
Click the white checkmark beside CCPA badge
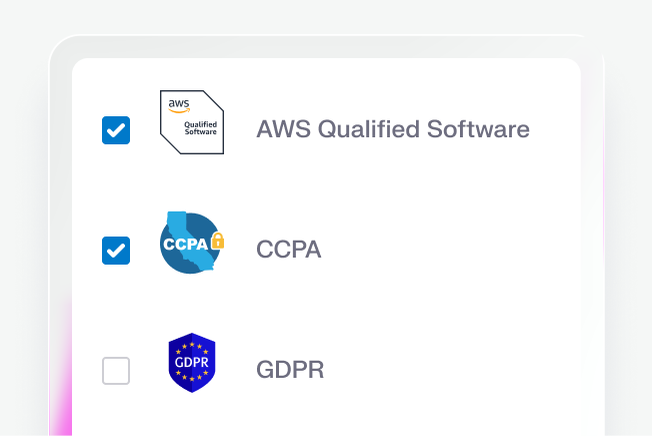(x=116, y=250)
